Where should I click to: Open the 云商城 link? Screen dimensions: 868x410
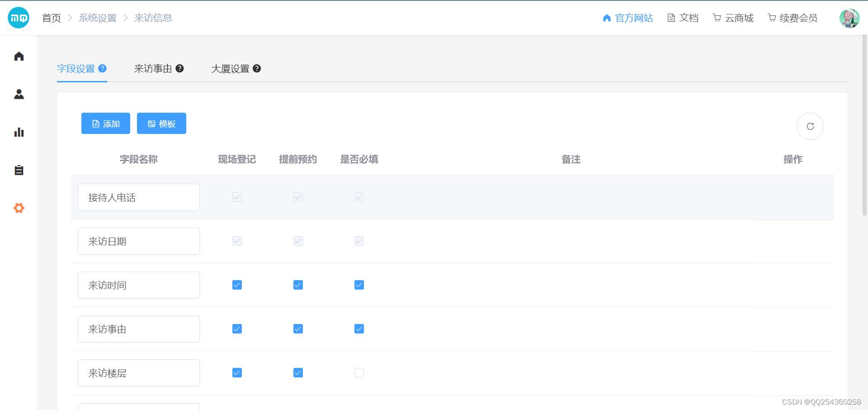point(739,18)
